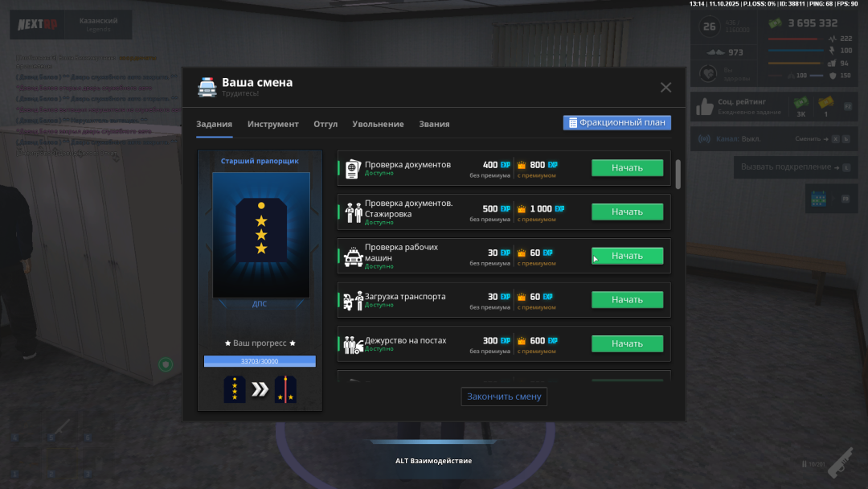This screenshot has height=489, width=868.
Task: Click the double chevron arrows between rank icons
Action: [x=260, y=389]
